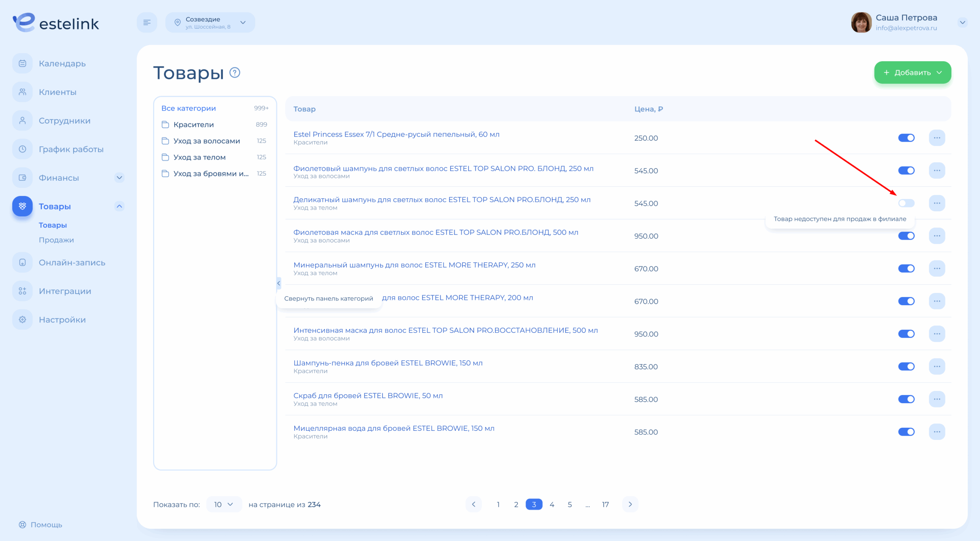Toggle availability of Интенсивная маска

(906, 334)
